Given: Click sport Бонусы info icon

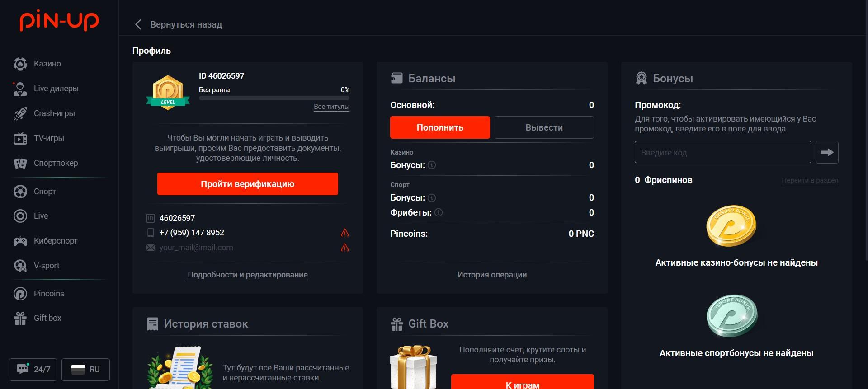Looking at the screenshot, I should [x=432, y=198].
